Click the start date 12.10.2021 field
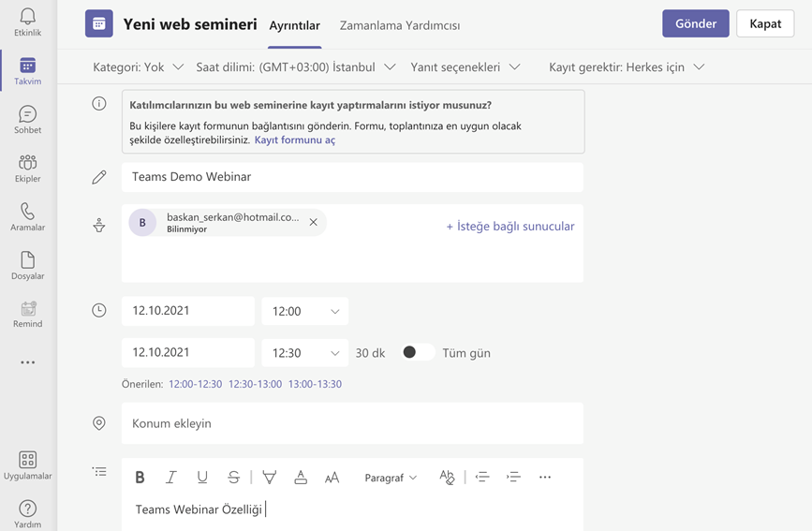The width and height of the screenshot is (812, 531). [188, 311]
